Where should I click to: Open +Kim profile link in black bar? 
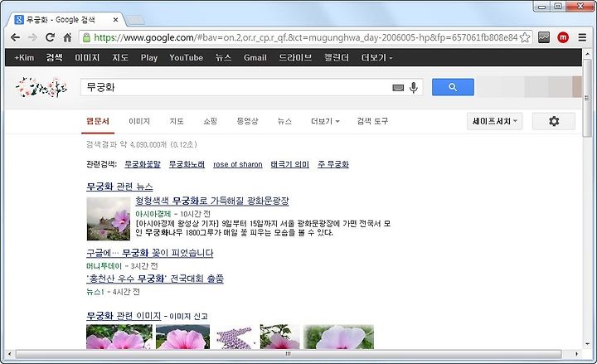tap(24, 57)
